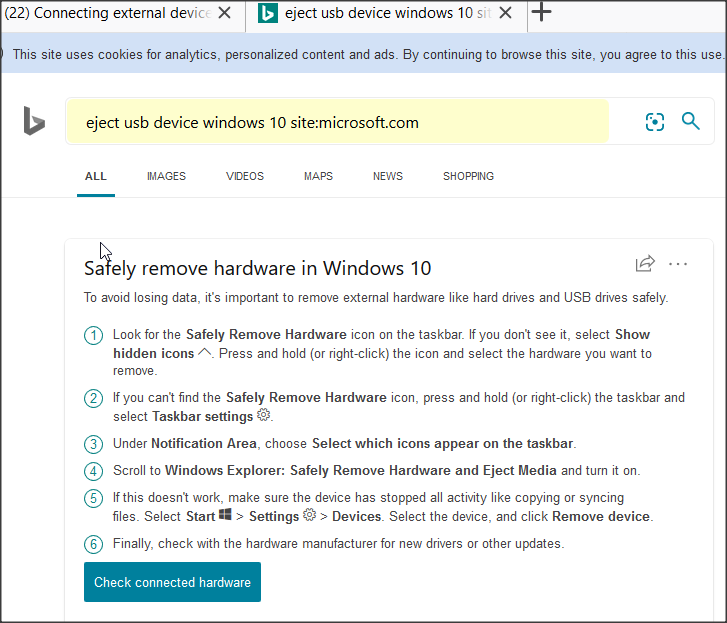Open the three-dot more options menu
Image resolution: width=727 pixels, height=623 pixels.
pyautogui.click(x=678, y=264)
